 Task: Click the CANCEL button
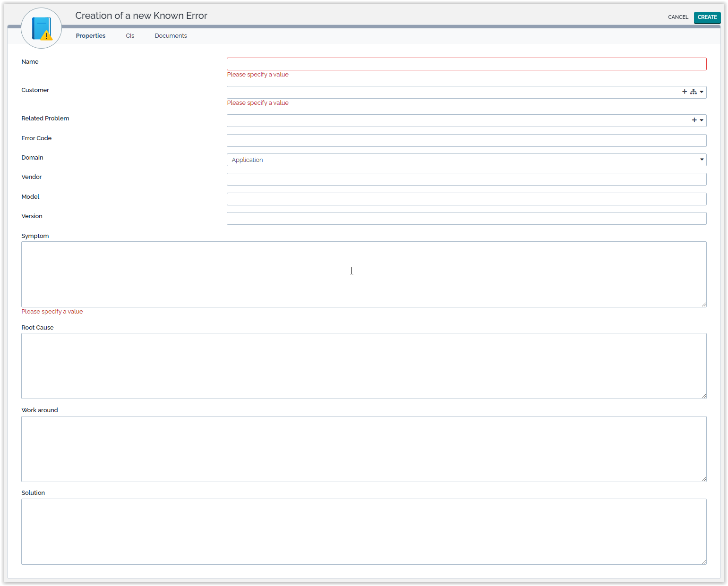pos(678,17)
